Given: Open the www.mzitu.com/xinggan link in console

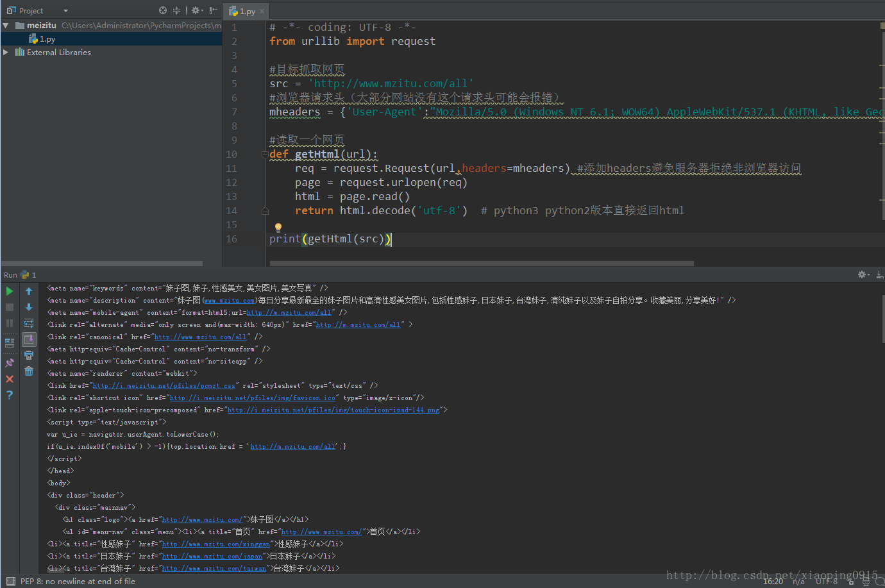Looking at the screenshot, I should pyautogui.click(x=216, y=544).
